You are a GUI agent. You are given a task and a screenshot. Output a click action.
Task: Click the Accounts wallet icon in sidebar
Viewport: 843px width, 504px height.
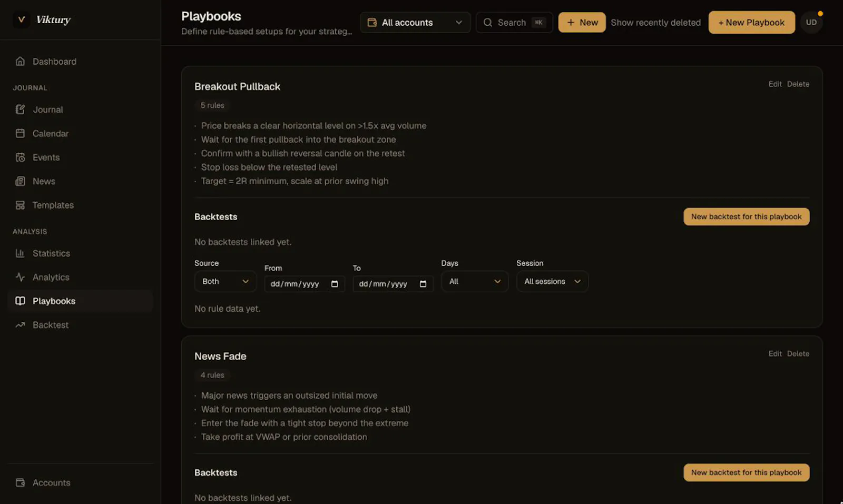point(20,483)
